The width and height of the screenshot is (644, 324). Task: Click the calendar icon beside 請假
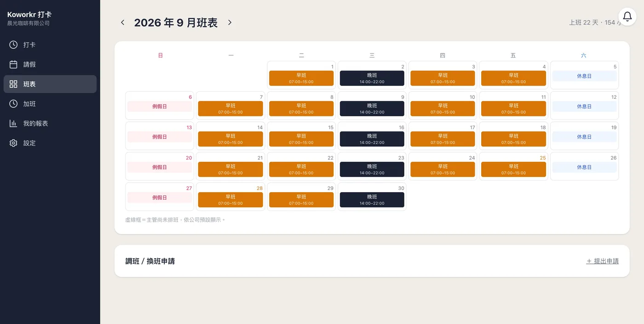[13, 64]
